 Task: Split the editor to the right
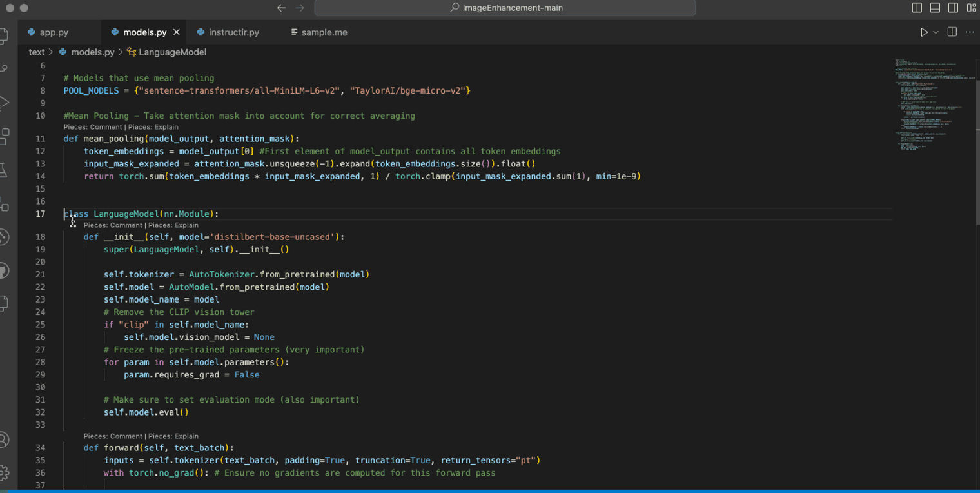click(x=952, y=32)
